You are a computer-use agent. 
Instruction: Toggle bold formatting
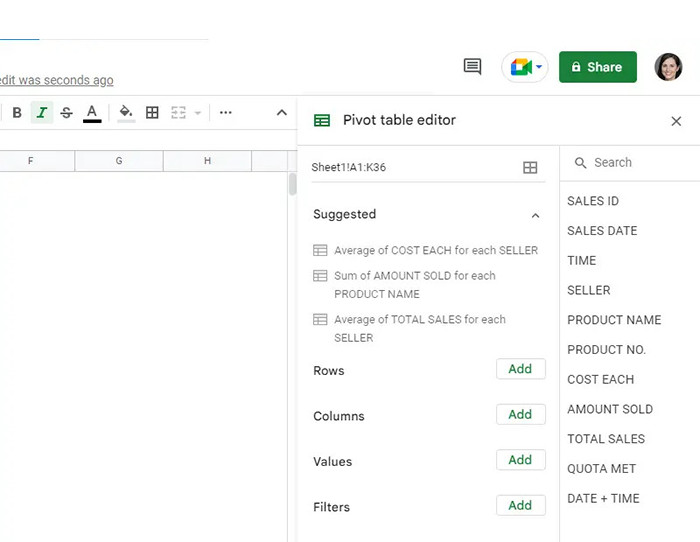[x=17, y=113]
